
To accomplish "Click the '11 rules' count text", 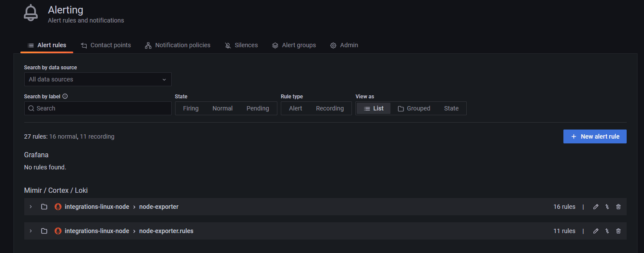I will click(564, 231).
